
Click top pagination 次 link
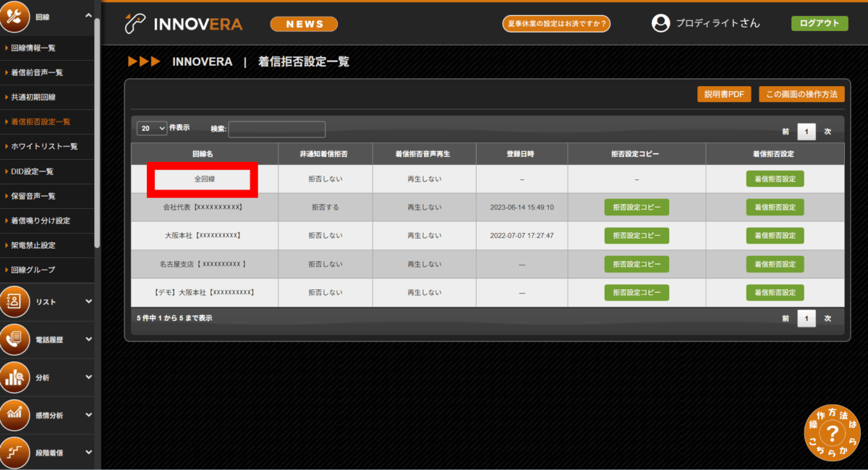(827, 132)
